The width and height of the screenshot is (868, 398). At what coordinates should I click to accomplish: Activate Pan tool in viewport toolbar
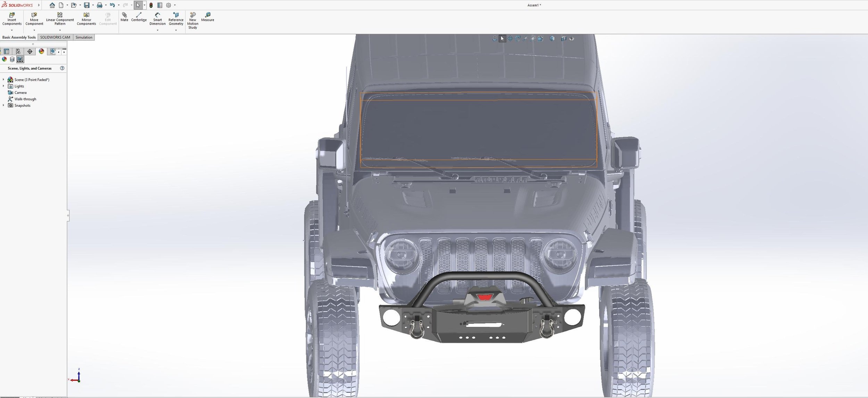tap(510, 39)
